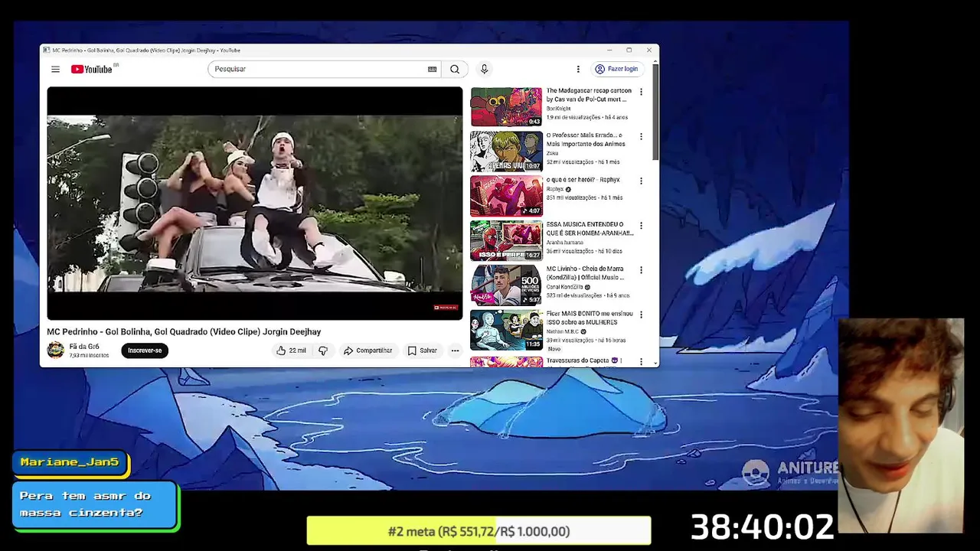Click title 'MC Livinho - Cheia de Marra'
Image resolution: width=980 pixels, height=551 pixels.
[585, 273]
